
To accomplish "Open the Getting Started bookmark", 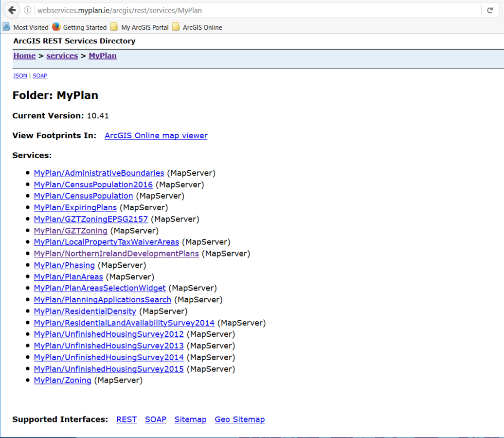I will tap(79, 27).
